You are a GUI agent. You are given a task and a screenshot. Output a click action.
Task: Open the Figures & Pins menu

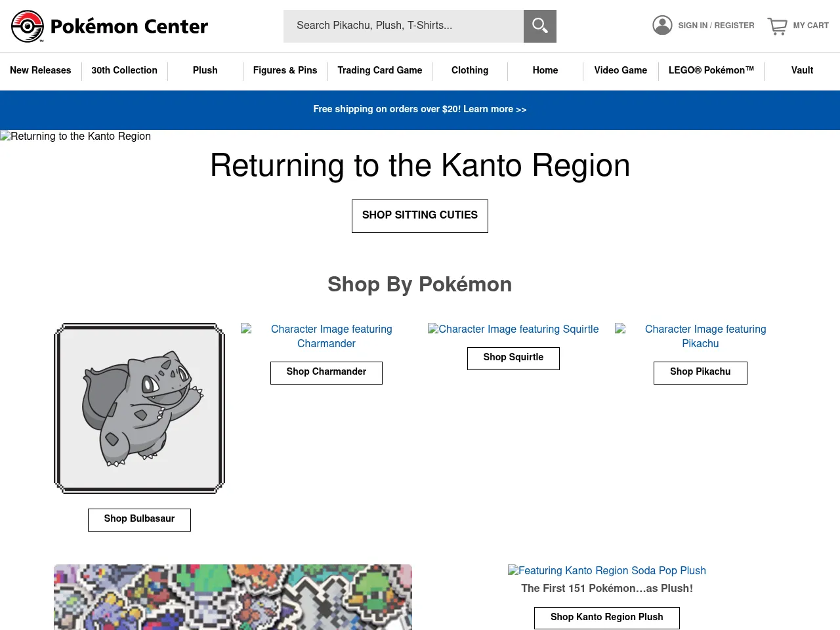(285, 71)
